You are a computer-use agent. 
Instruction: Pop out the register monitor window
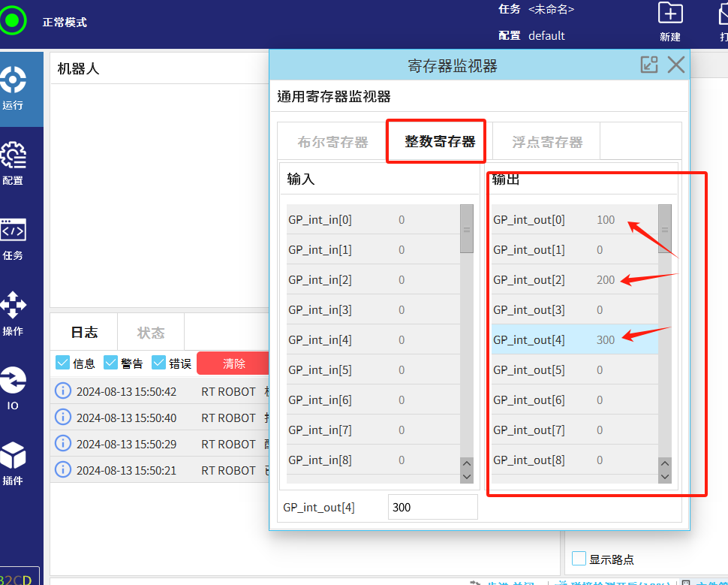pyautogui.click(x=648, y=65)
